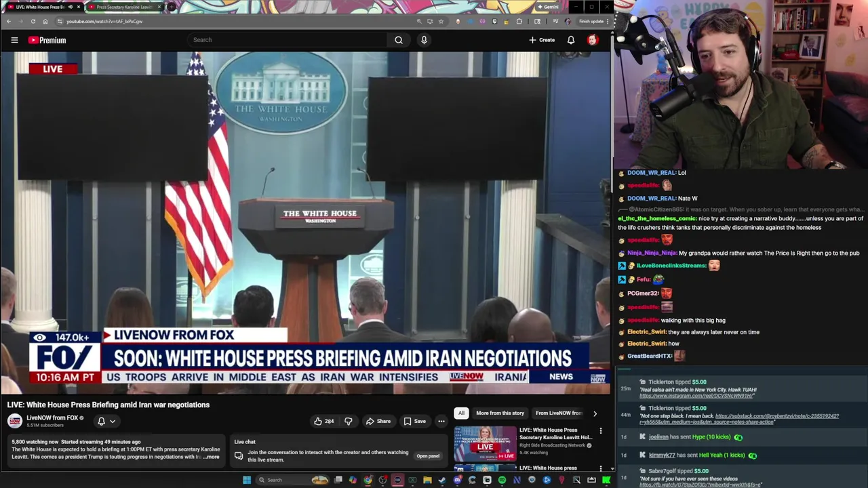Image resolution: width=868 pixels, height=488 pixels.
Task: Open the more actions ellipsis beside Save
Action: pos(441,422)
